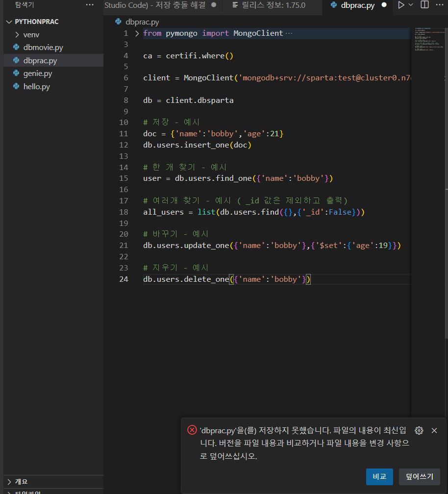Click the Python icon beside genie.py

click(16, 73)
